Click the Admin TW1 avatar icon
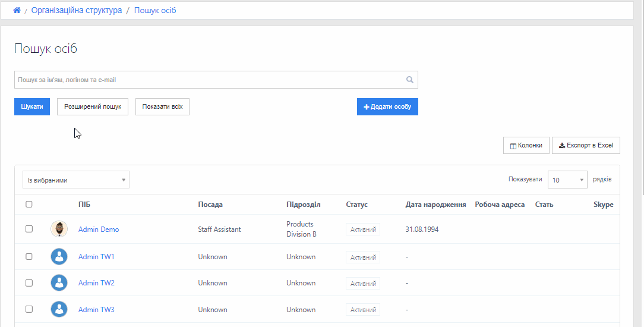This screenshot has height=327, width=644. [59, 257]
